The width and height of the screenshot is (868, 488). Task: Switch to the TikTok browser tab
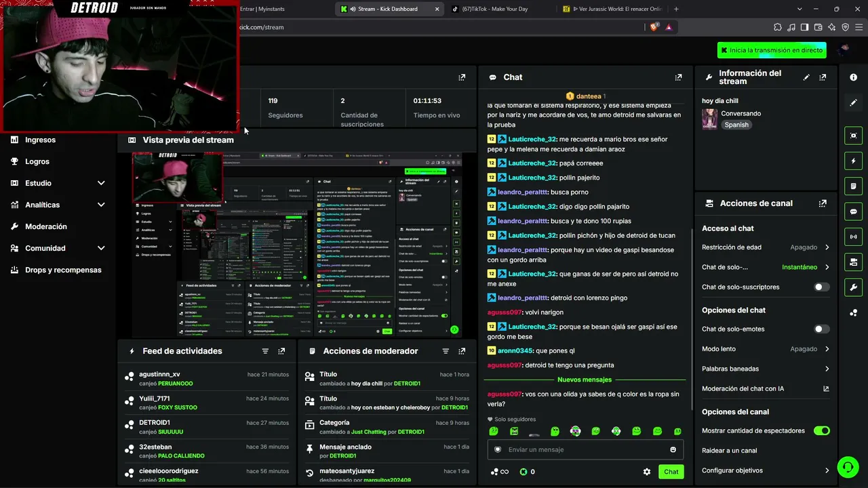(x=500, y=9)
